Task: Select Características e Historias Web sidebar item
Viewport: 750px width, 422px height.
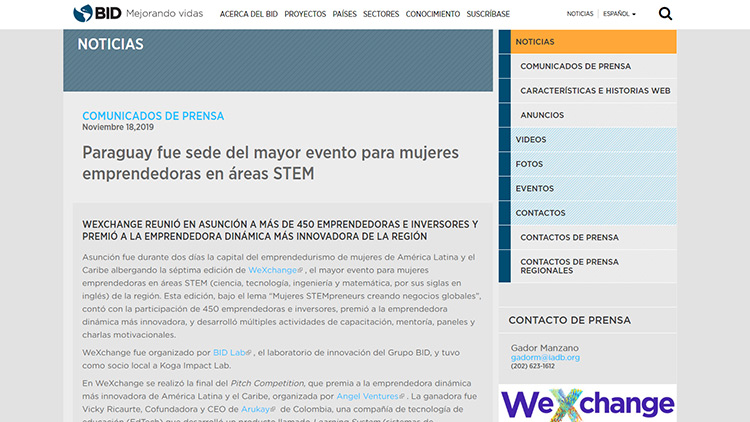Action: click(x=594, y=91)
